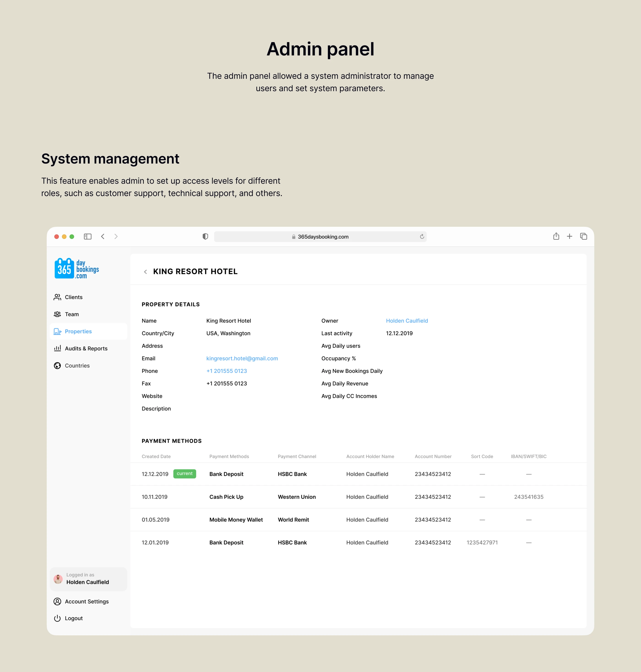Open Audits & Reports
Screen dimensions: 641x672
click(86, 348)
